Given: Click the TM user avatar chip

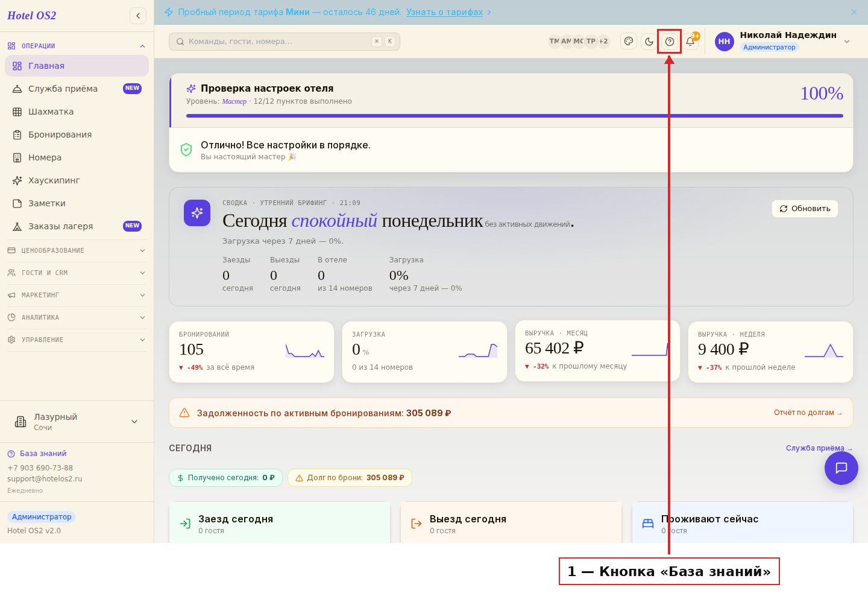Looking at the screenshot, I should [555, 41].
